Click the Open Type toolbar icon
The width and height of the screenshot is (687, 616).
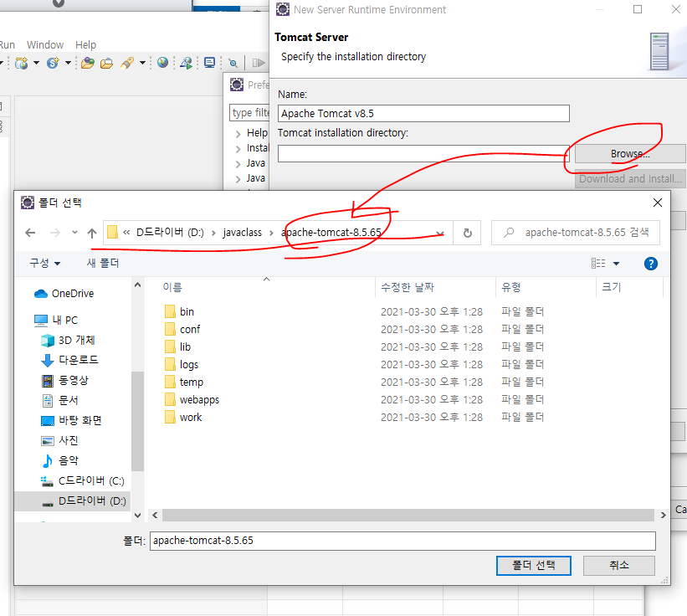[88, 63]
